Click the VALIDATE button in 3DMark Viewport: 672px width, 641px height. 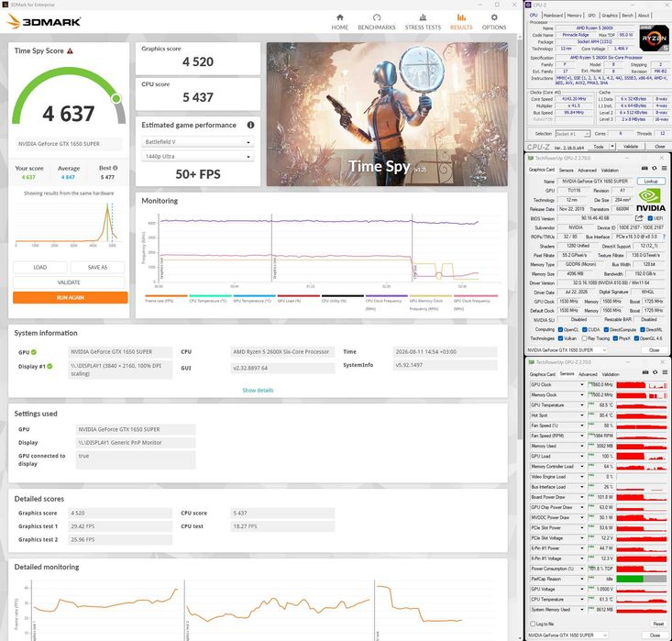(x=69, y=282)
